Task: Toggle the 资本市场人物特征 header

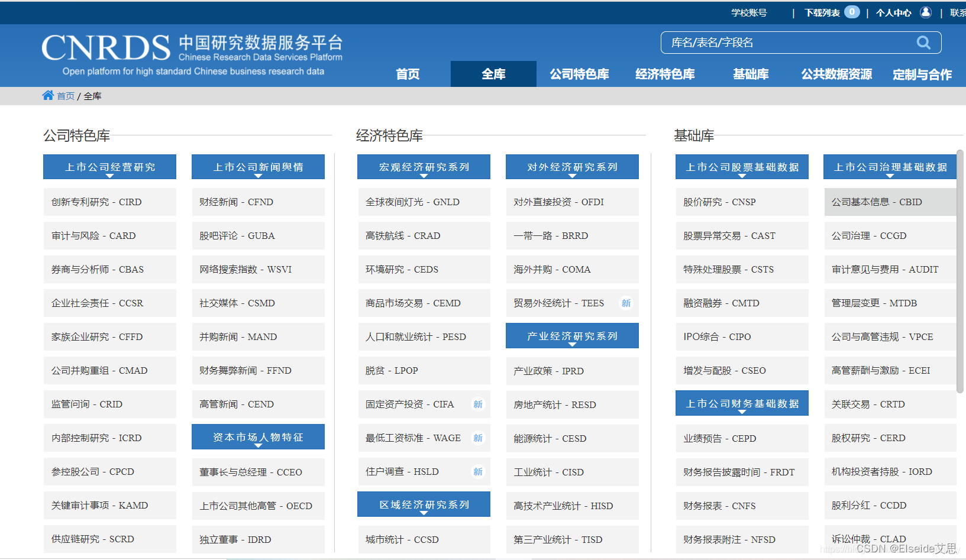Action: (258, 437)
